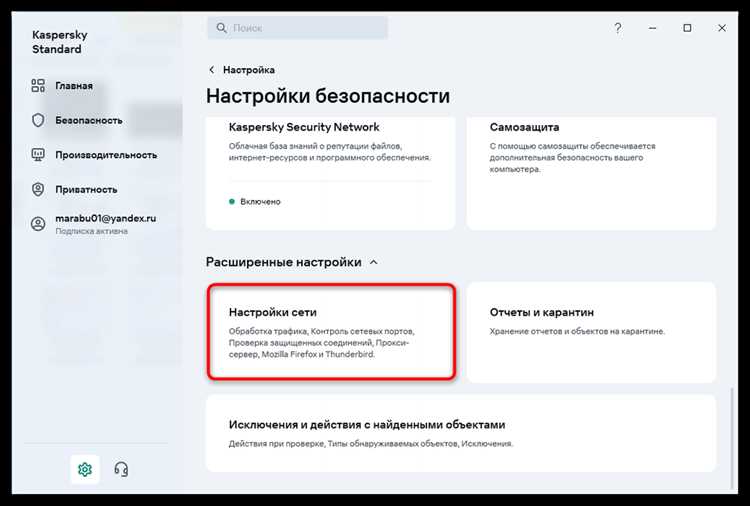
Task: Maximize the Kaspersky window
Action: [687, 28]
